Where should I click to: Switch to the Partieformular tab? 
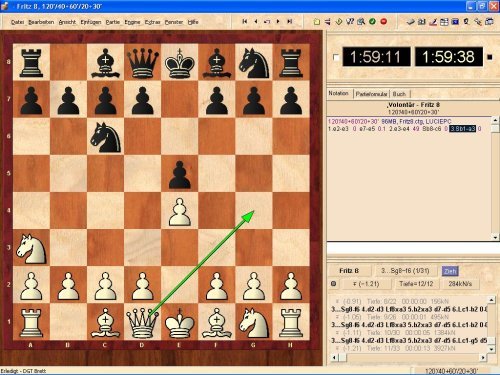(371, 94)
